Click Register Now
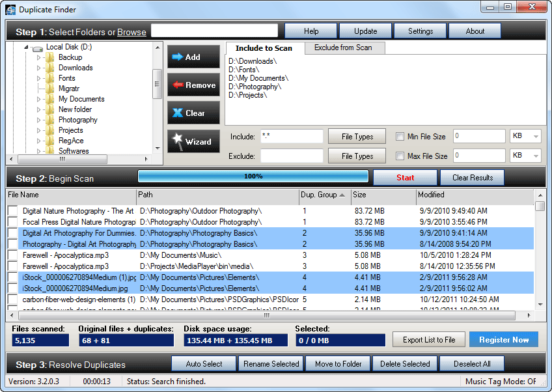The width and height of the screenshot is (552, 392). click(x=504, y=339)
